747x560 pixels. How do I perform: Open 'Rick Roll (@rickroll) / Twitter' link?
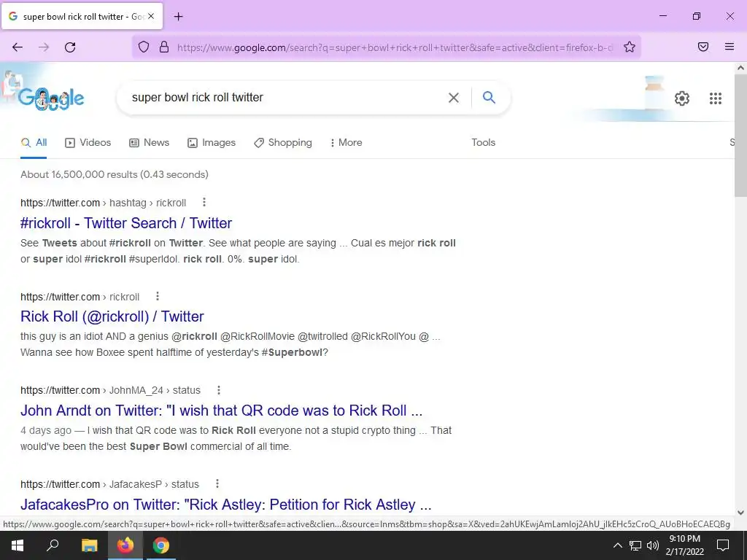(112, 316)
